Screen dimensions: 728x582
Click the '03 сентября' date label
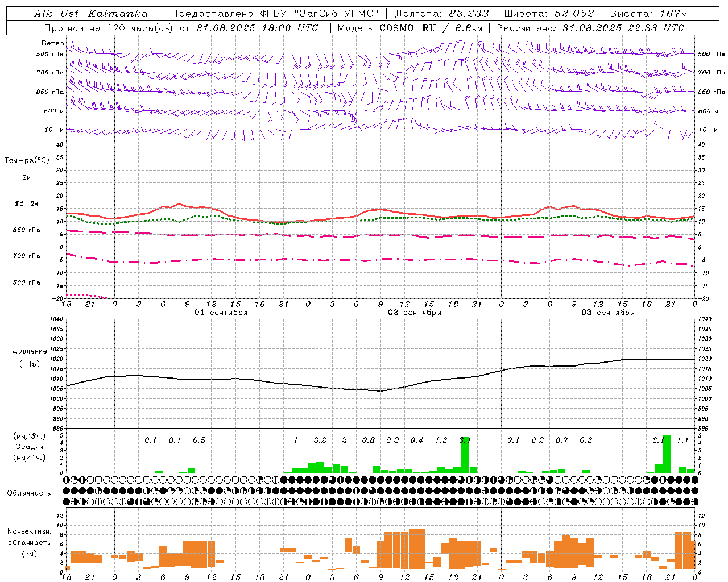coord(608,313)
